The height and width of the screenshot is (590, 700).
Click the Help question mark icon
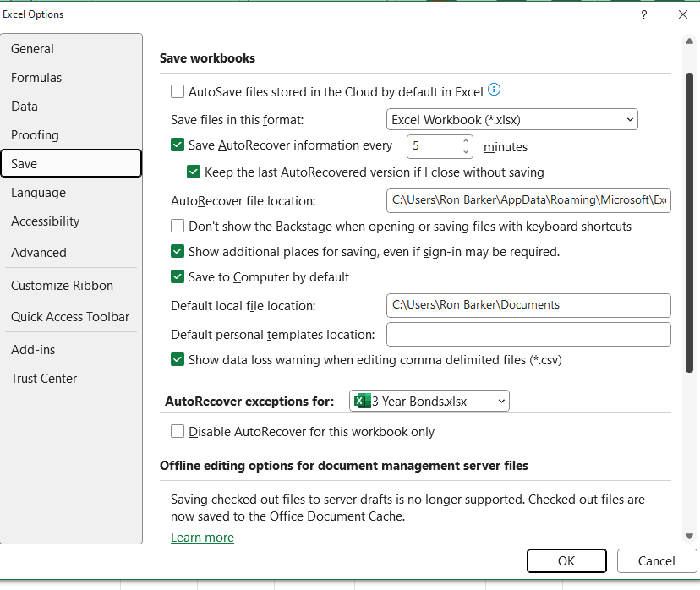click(x=643, y=14)
